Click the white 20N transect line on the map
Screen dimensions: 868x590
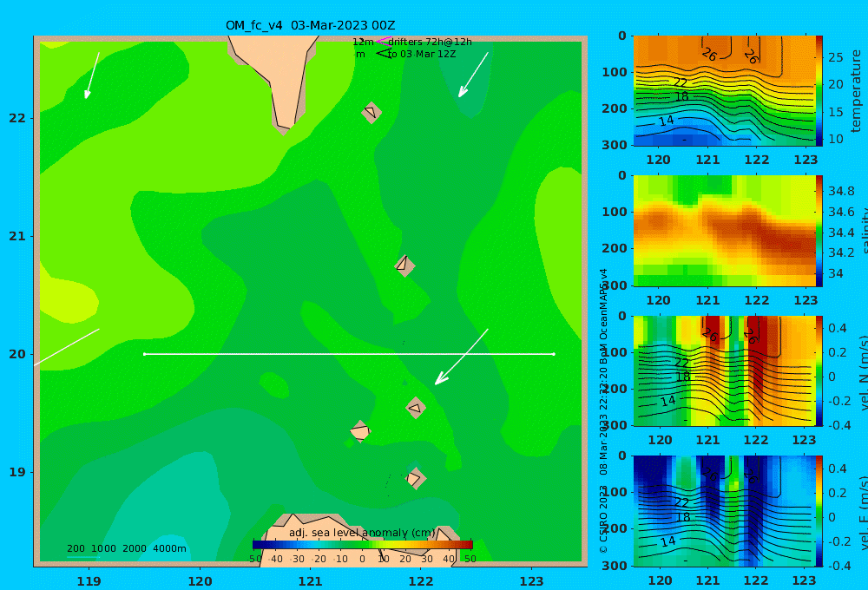coord(349,354)
